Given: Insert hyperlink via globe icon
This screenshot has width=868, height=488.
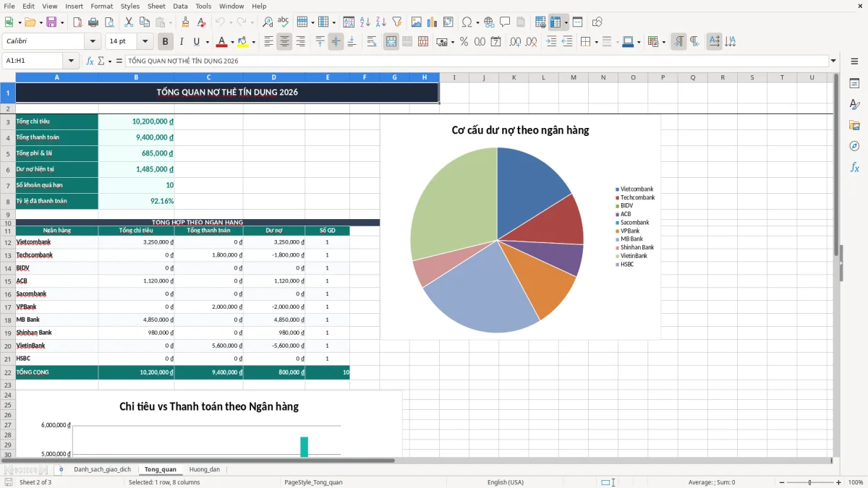Looking at the screenshot, I should coord(489,22).
